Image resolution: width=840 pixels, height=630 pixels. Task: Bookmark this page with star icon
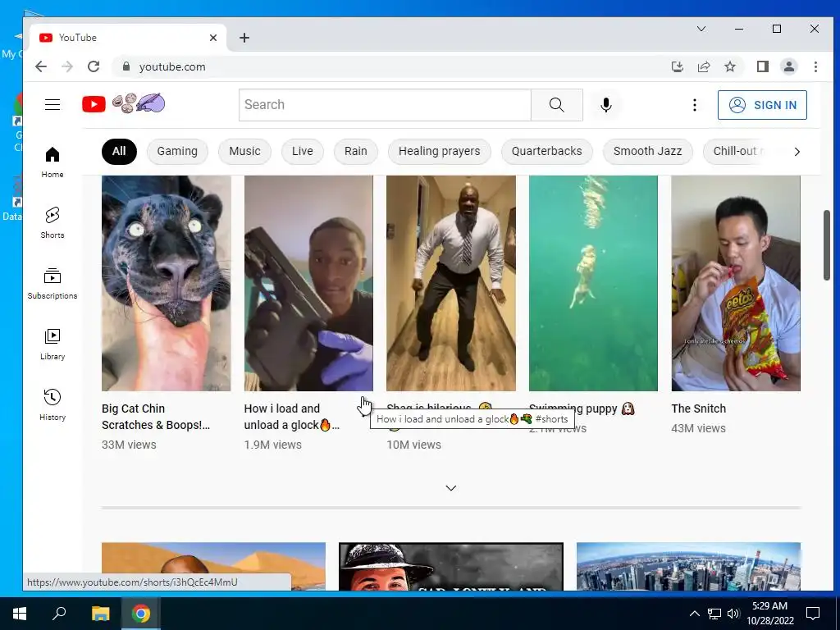pyautogui.click(x=729, y=66)
